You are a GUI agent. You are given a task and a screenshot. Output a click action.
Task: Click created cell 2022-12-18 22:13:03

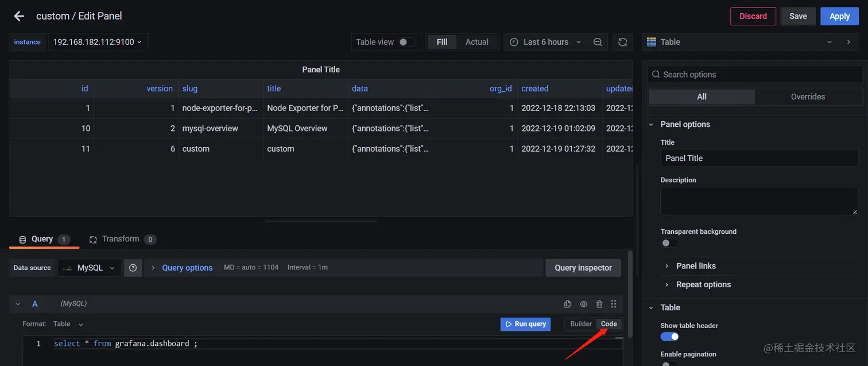560,108
